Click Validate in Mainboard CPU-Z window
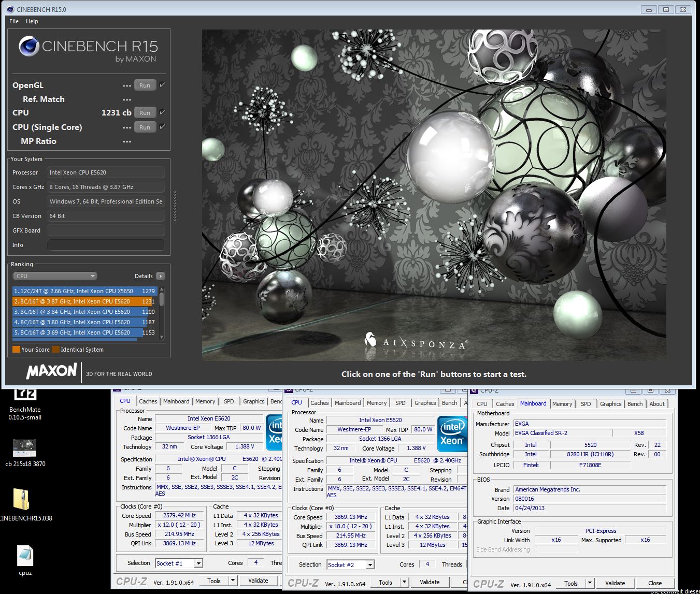This screenshot has height=594, width=700. [x=615, y=583]
